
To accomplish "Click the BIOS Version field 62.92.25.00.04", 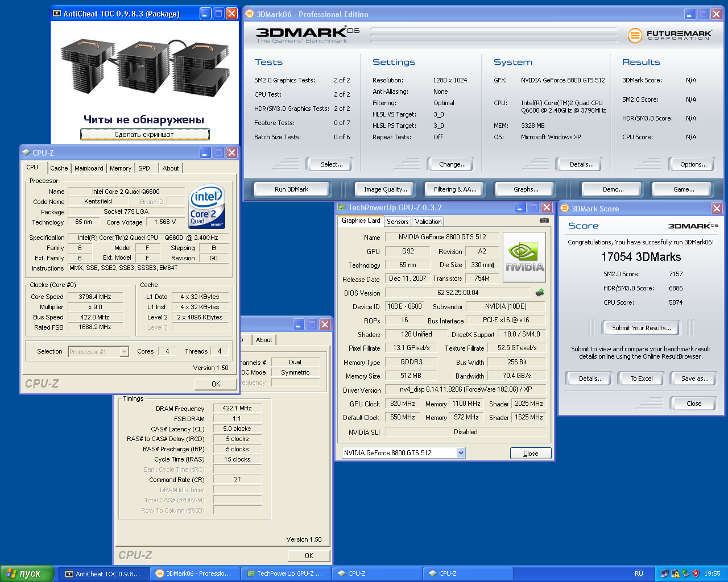I will pyautogui.click(x=458, y=293).
